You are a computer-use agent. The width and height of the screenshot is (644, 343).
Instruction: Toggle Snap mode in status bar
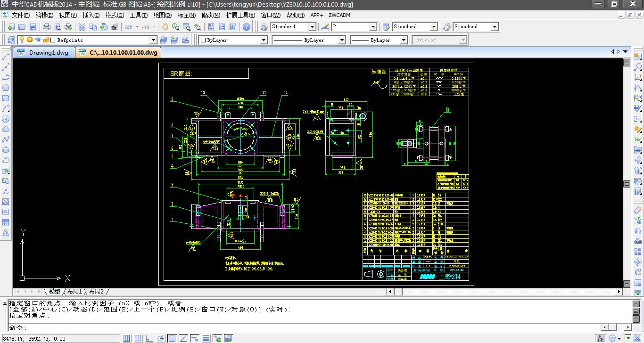[x=127, y=338]
